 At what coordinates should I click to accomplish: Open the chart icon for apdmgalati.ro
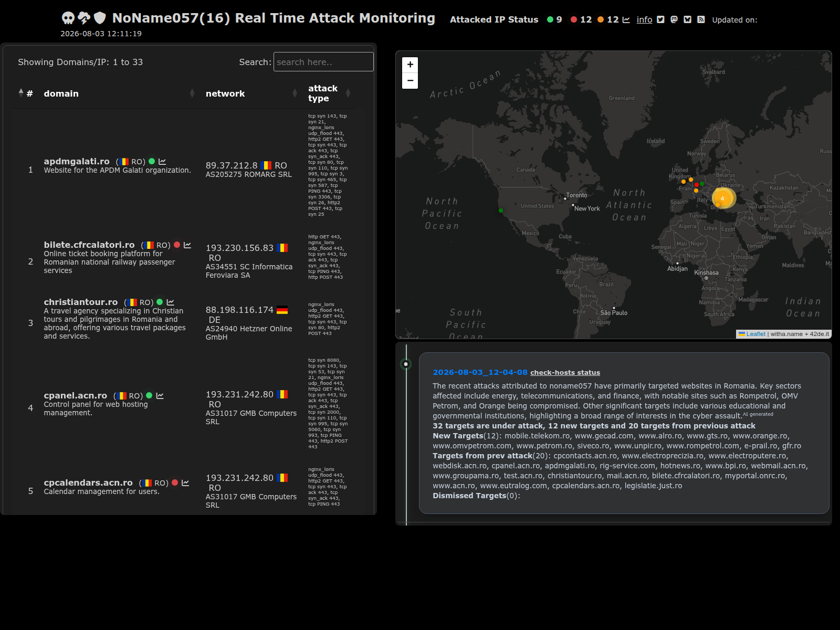click(x=162, y=162)
